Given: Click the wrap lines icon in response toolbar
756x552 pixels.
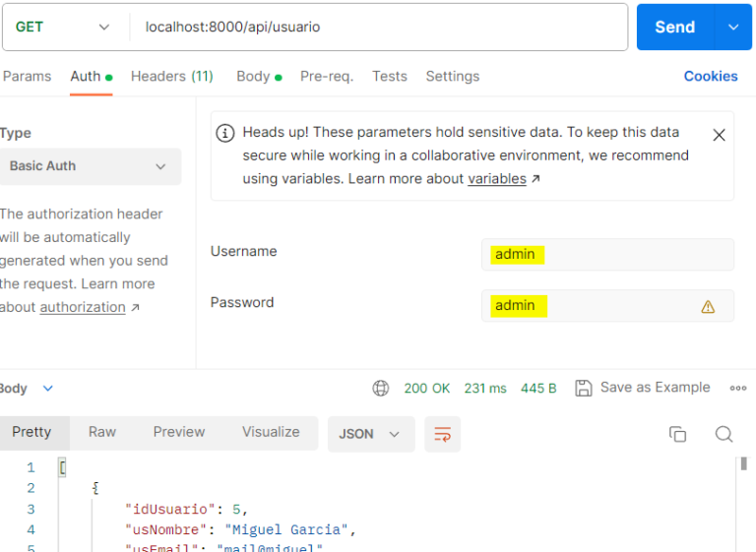Looking at the screenshot, I should click(x=442, y=434).
